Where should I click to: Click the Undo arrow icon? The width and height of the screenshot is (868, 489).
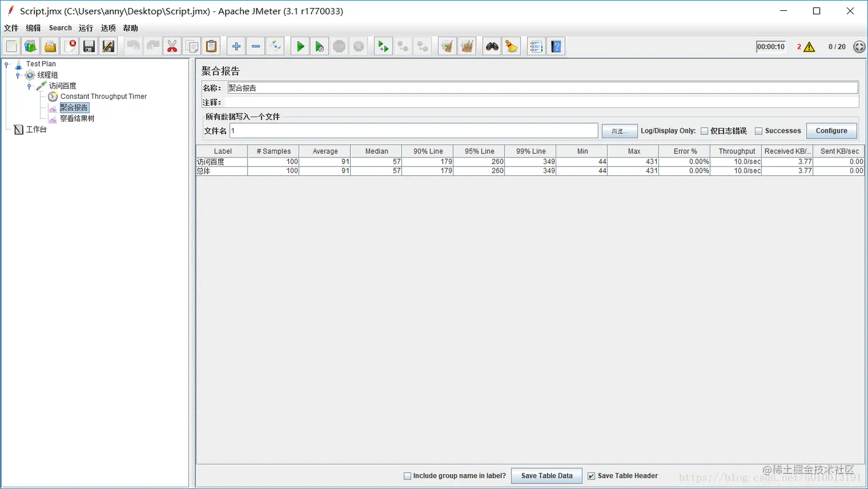(x=133, y=47)
